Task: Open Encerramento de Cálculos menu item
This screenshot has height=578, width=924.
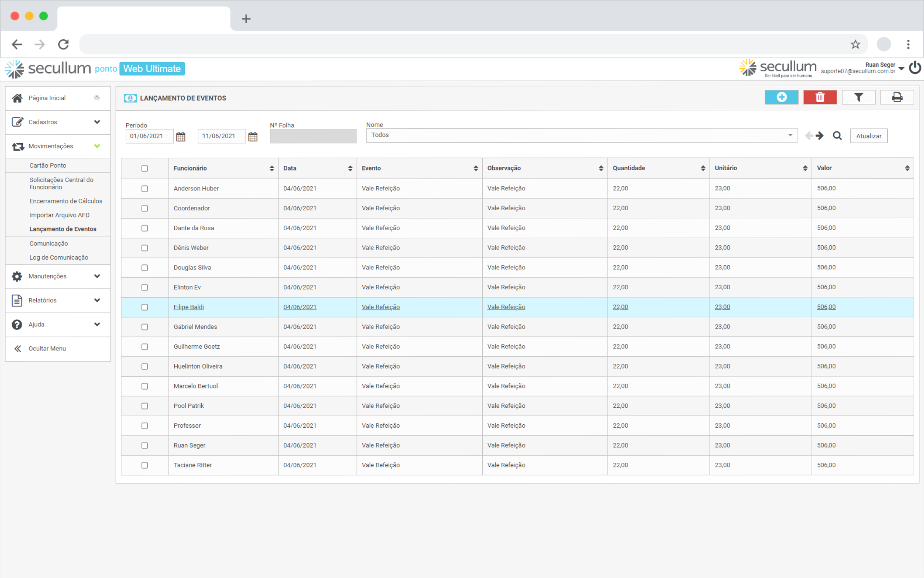Action: pyautogui.click(x=66, y=201)
